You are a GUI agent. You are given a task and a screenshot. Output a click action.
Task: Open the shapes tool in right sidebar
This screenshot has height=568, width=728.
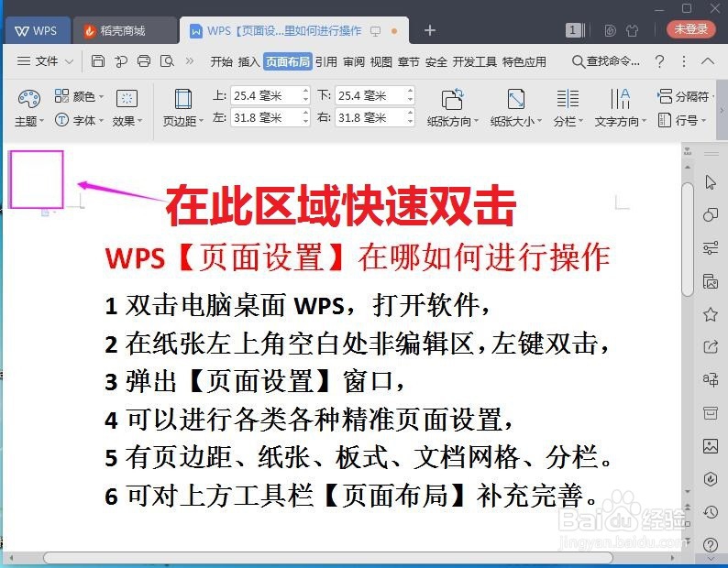point(711,215)
